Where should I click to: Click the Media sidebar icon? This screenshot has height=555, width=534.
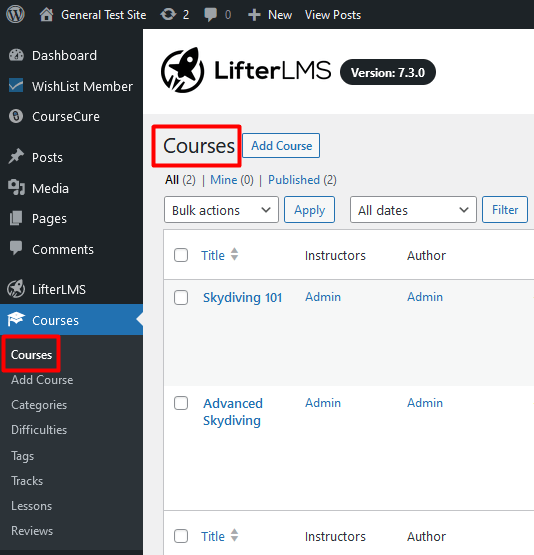pyautogui.click(x=16, y=188)
